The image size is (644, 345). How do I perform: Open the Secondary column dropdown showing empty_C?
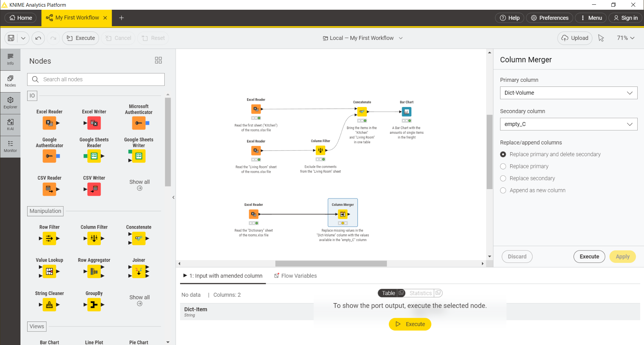tap(568, 124)
